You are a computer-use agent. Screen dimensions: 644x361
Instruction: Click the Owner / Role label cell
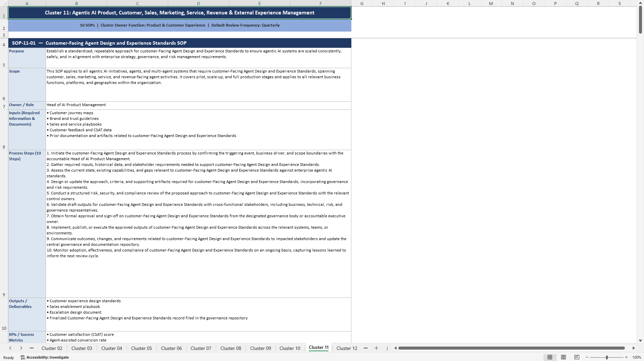tap(27, 105)
